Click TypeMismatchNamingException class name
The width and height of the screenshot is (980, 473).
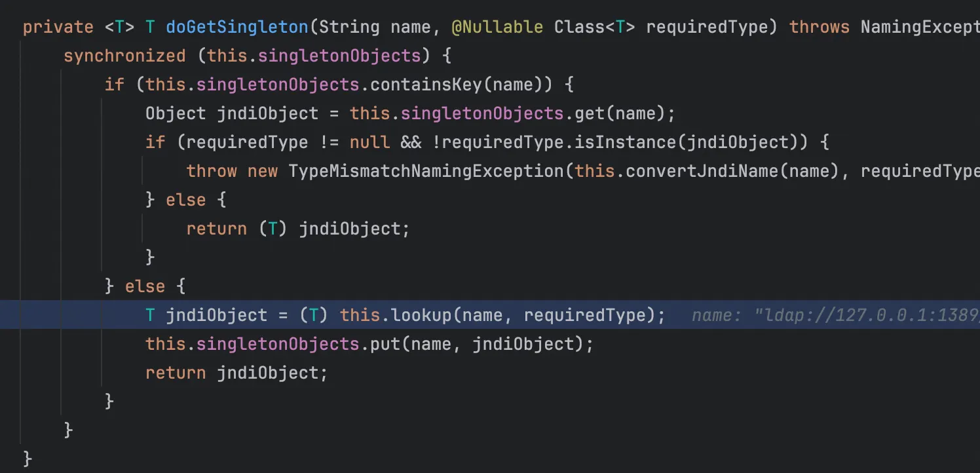[x=426, y=171]
